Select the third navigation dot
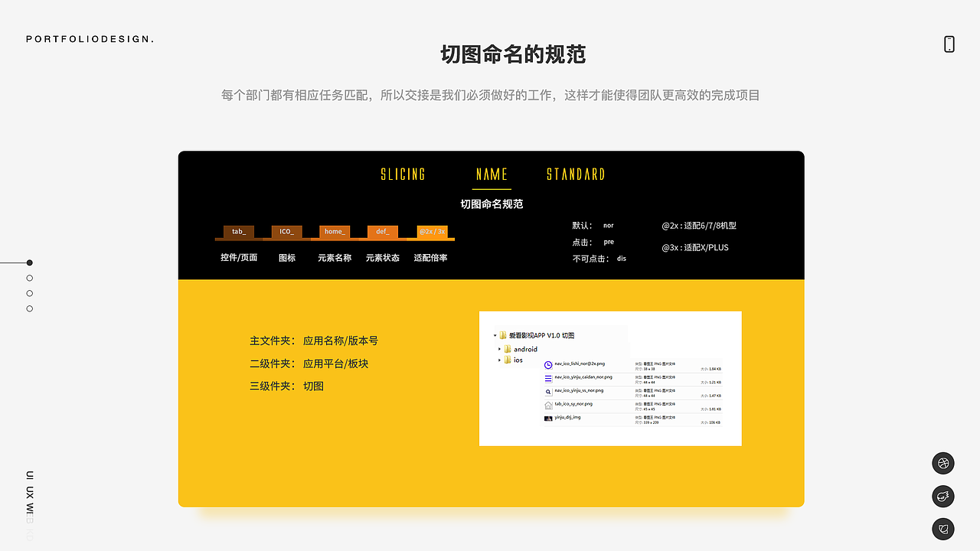980x551 pixels. (29, 293)
